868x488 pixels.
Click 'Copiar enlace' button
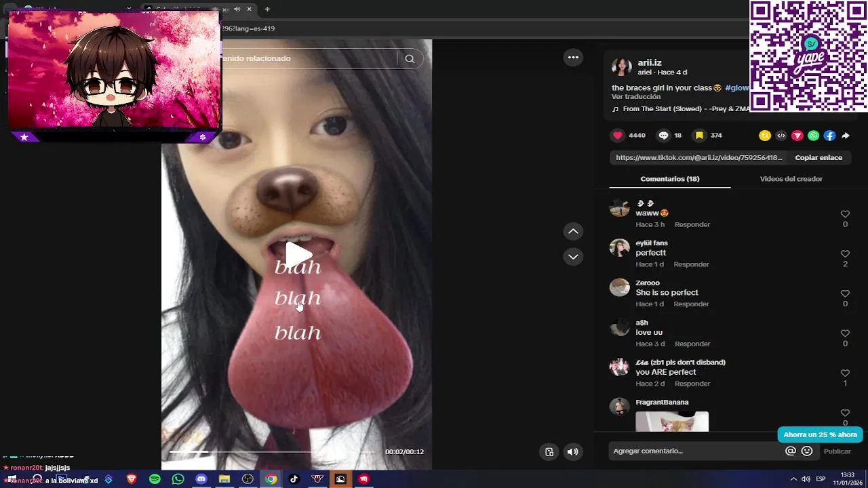(818, 157)
